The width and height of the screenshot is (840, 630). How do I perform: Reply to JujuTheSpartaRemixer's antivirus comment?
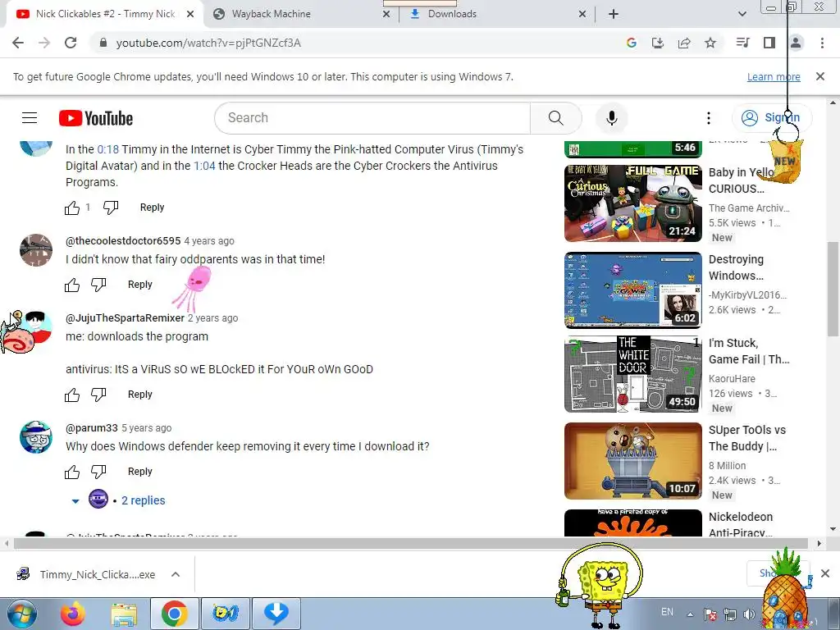point(139,395)
